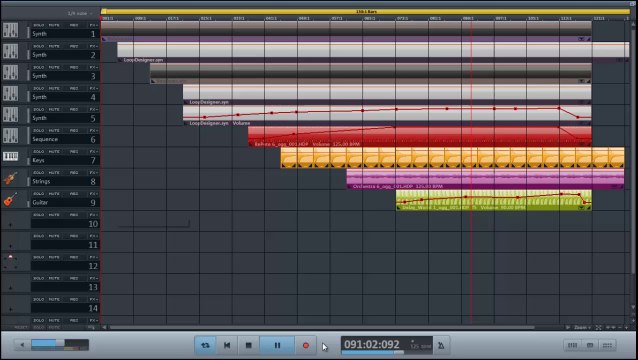Toggle the metronome icon
Screen dimensions: 638x360
pyautogui.click(x=441, y=346)
